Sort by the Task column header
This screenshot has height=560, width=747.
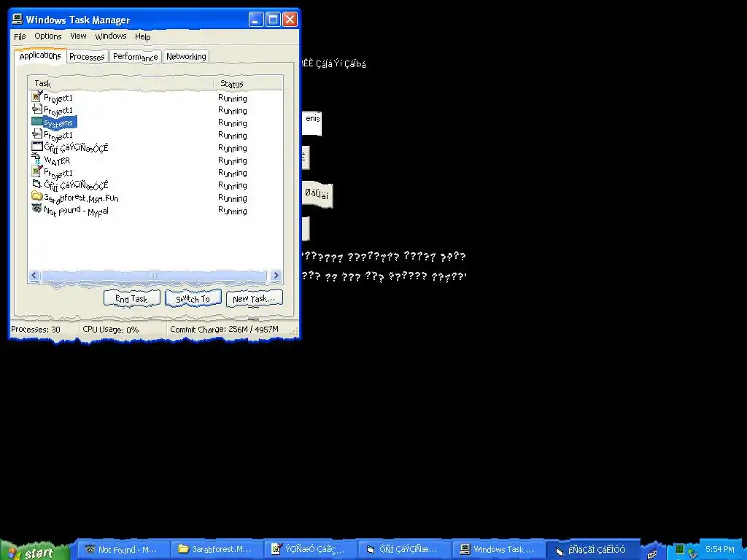click(120, 83)
